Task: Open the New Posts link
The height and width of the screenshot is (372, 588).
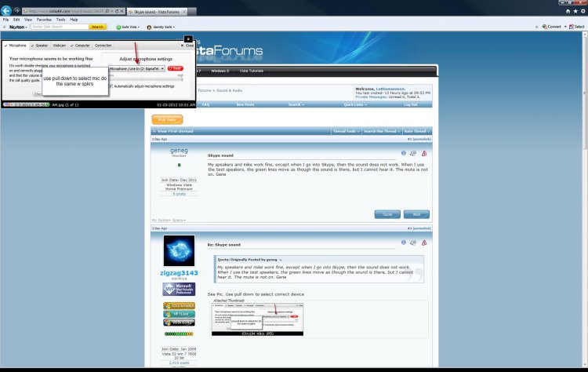Action: pos(245,104)
